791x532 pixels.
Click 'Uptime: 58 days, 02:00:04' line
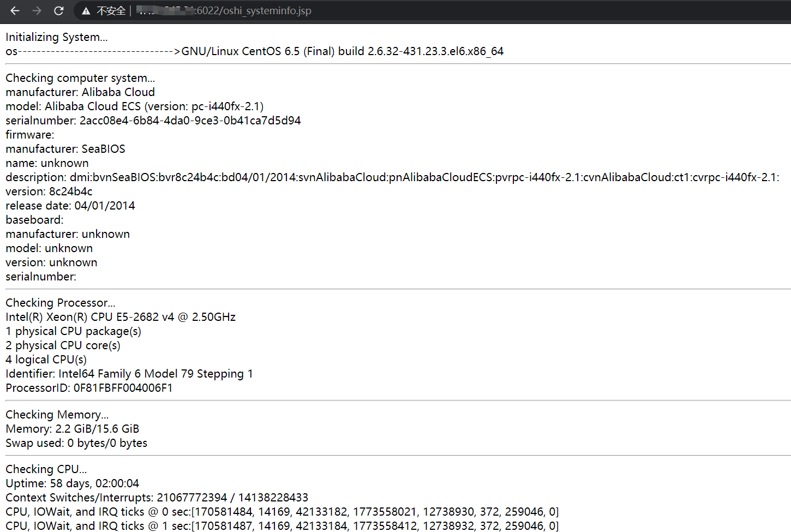(x=73, y=483)
